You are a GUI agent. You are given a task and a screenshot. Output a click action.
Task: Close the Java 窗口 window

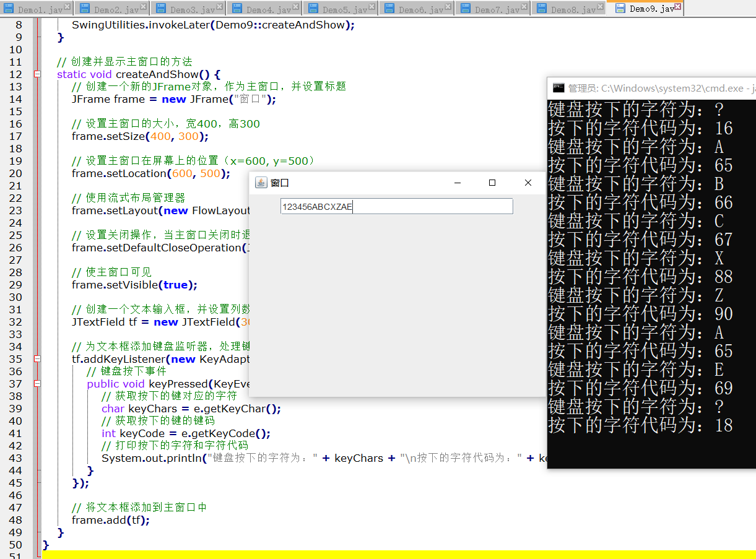tap(528, 183)
